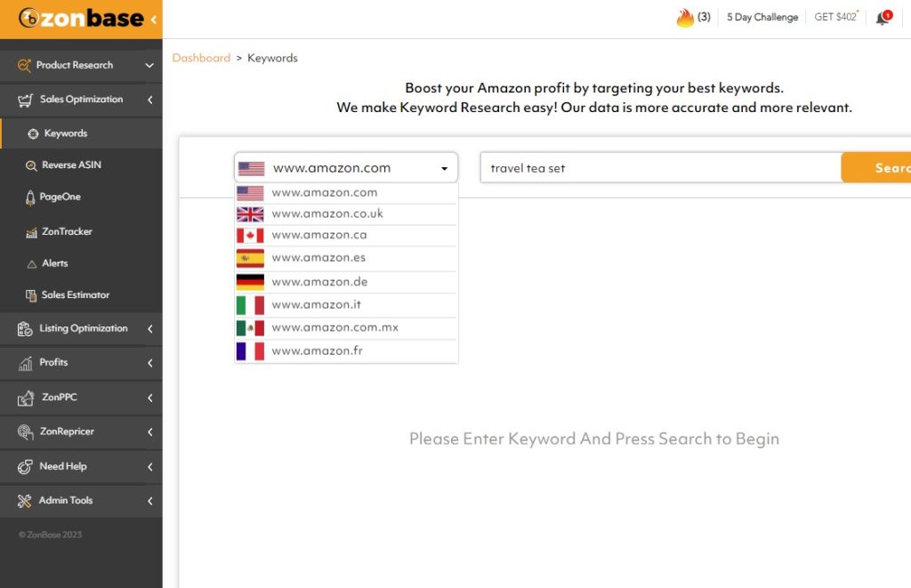The height and width of the screenshot is (588, 911).
Task: Open the Dashboard breadcrumb link
Action: point(201,59)
